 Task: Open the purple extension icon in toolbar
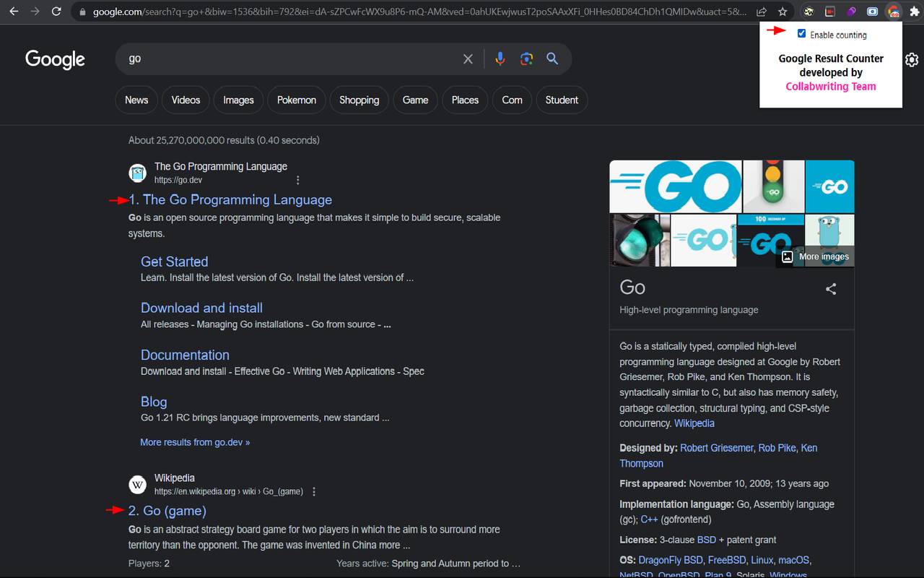(x=851, y=12)
